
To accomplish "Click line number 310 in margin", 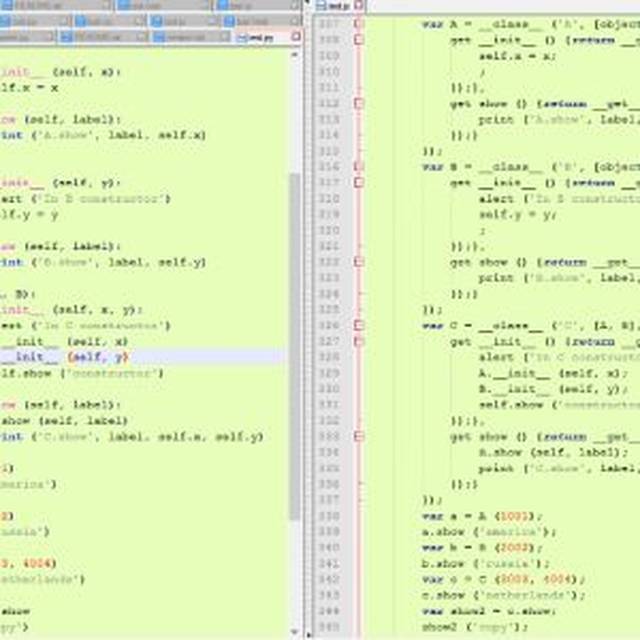I will [329, 71].
